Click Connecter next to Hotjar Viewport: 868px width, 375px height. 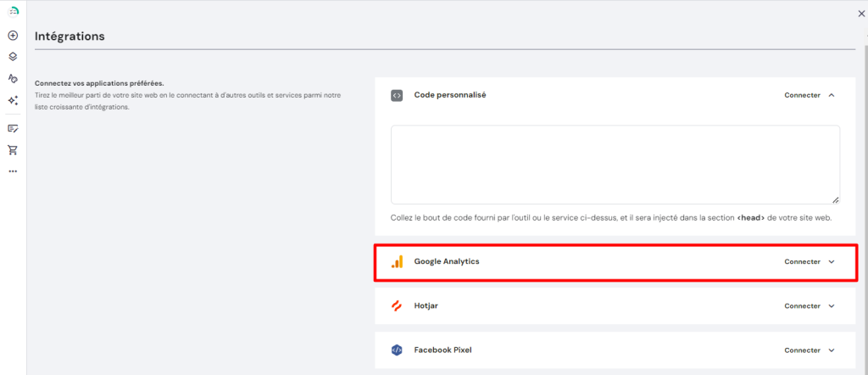(802, 305)
